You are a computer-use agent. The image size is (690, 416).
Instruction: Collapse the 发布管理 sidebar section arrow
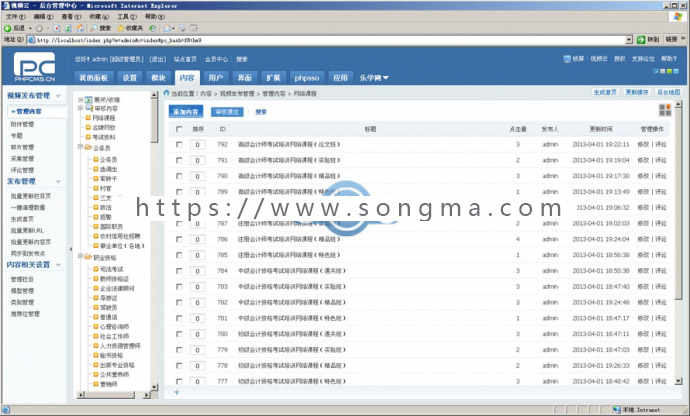pyautogui.click(x=58, y=181)
